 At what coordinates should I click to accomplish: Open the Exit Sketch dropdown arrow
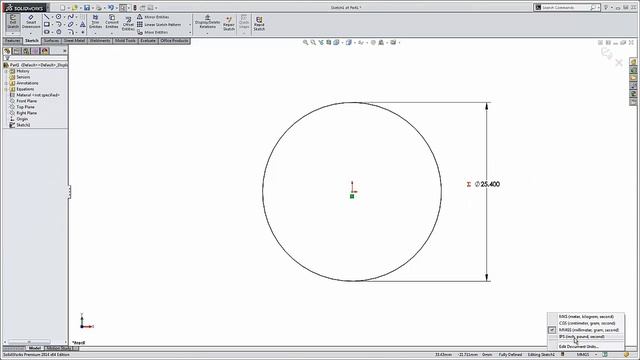(x=13, y=33)
